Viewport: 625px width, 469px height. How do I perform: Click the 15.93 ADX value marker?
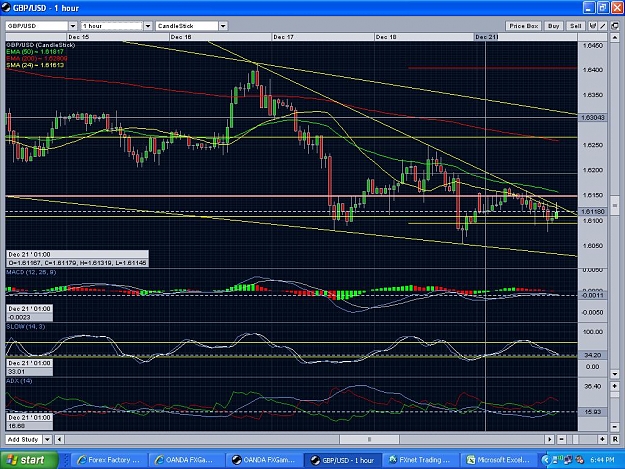[593, 412]
